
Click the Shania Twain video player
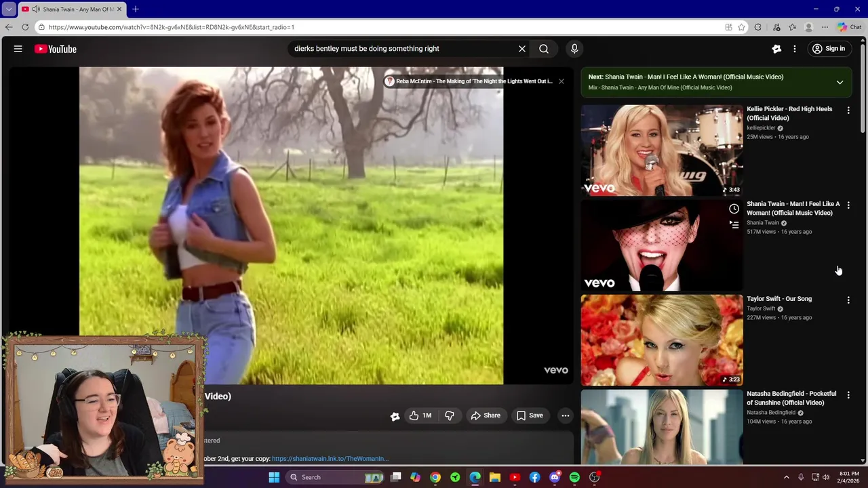(291, 226)
